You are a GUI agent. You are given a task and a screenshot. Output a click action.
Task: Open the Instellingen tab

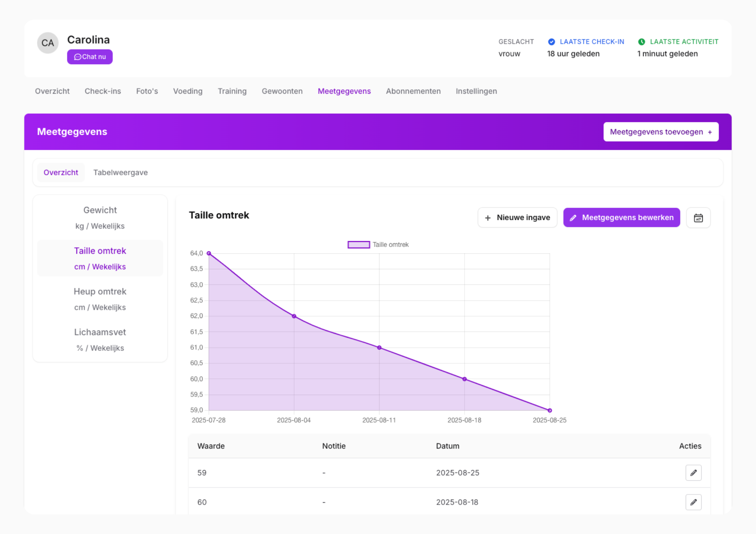(476, 91)
